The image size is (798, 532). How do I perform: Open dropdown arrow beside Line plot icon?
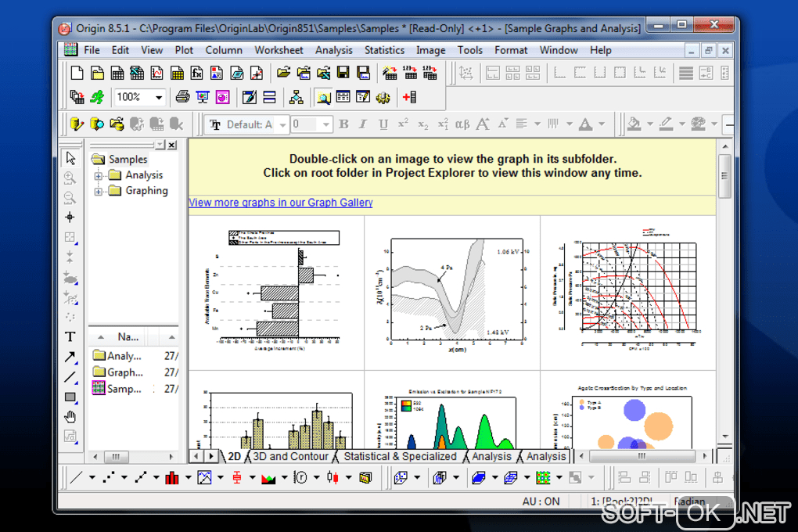click(x=92, y=477)
